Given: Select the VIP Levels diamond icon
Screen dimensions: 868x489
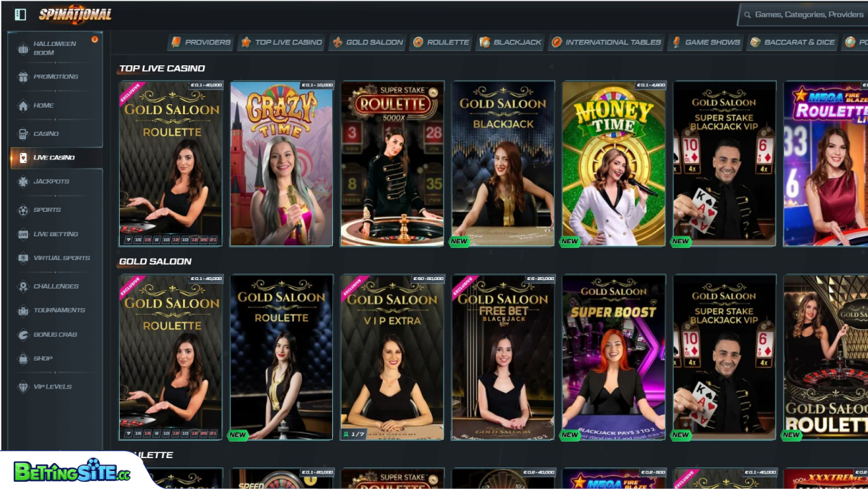Looking at the screenshot, I should click(x=24, y=386).
